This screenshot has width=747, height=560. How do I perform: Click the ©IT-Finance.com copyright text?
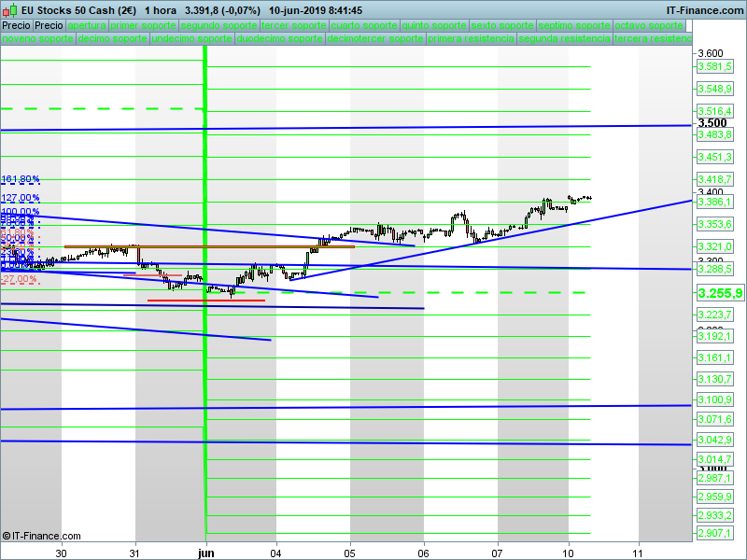pos(41,536)
